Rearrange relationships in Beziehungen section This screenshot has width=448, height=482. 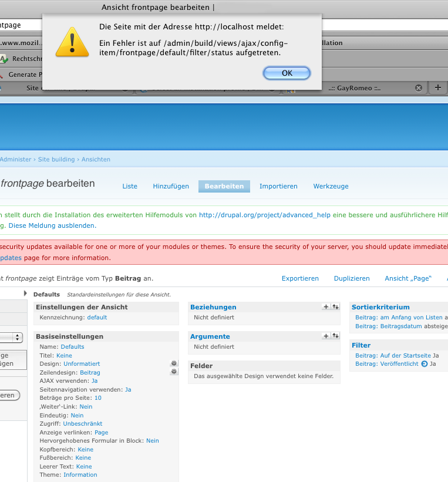point(335,306)
